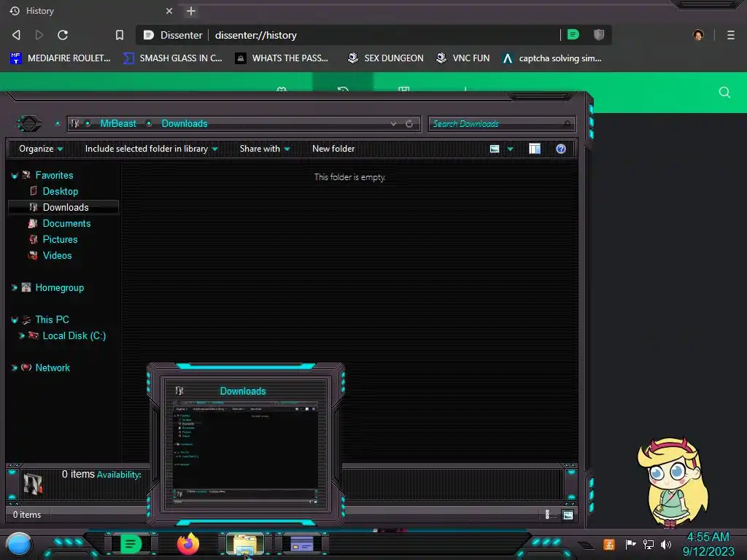Select This PC in the navigation pane
The image size is (747, 560).
click(x=52, y=320)
